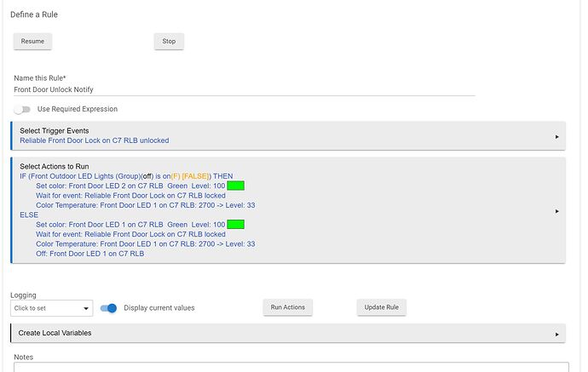Click green swatch beside Front Door LED 2

pyautogui.click(x=236, y=186)
